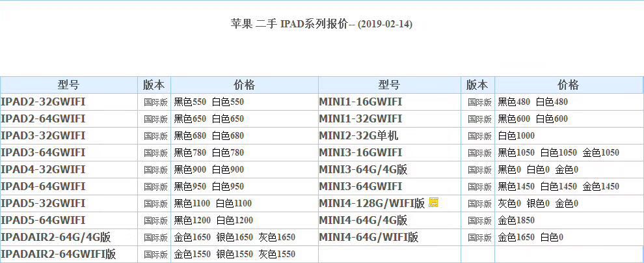Click model IPADAIR2-64GWIFI版
Screen dimensions: 644x263
[x=59, y=254]
